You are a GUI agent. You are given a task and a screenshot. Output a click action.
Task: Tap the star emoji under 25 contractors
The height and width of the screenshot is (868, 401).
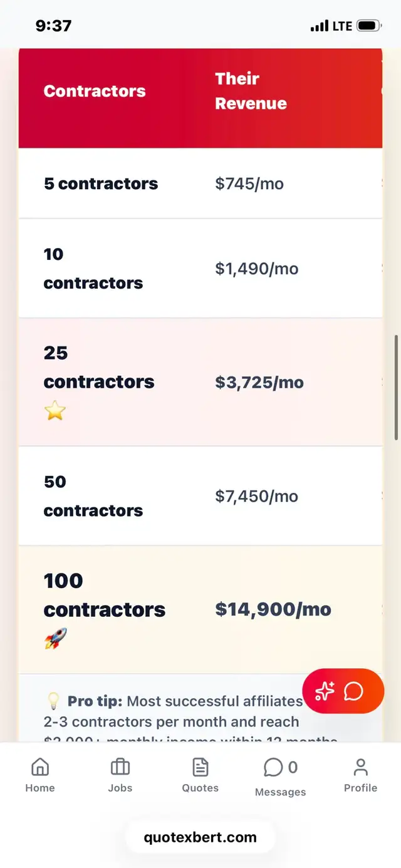[x=55, y=411]
